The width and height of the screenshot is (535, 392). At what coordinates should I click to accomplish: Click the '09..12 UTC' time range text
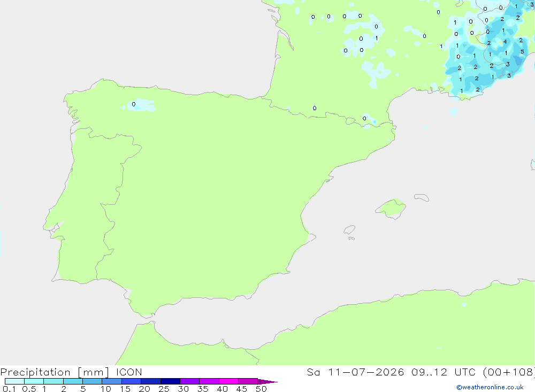pyautogui.click(x=444, y=372)
